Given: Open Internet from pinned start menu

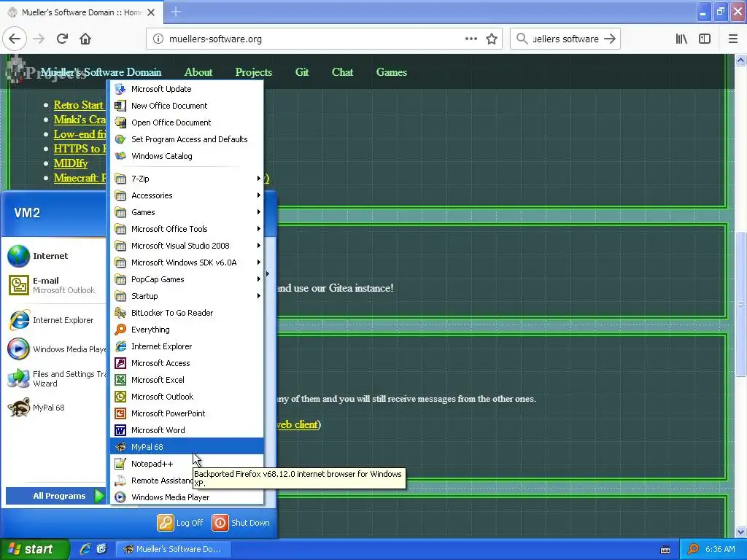Looking at the screenshot, I should pos(55,256).
